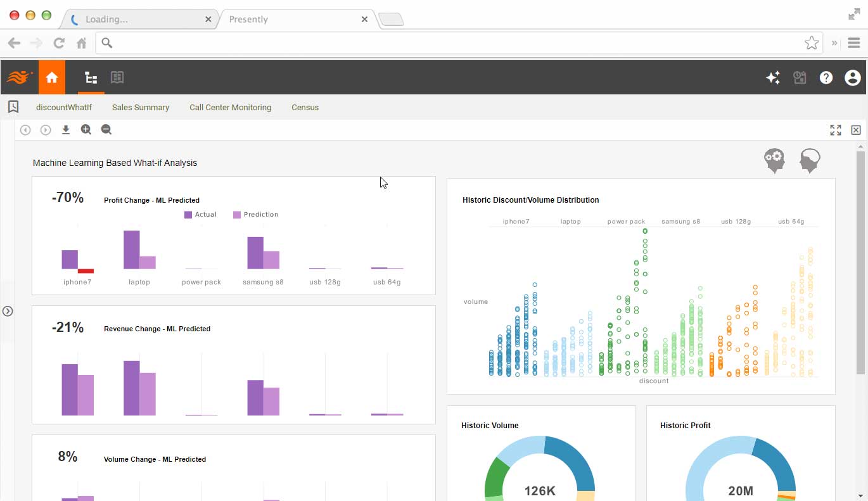The width and height of the screenshot is (868, 501).
Task: Select the Census dashboard tab
Action: (x=305, y=107)
